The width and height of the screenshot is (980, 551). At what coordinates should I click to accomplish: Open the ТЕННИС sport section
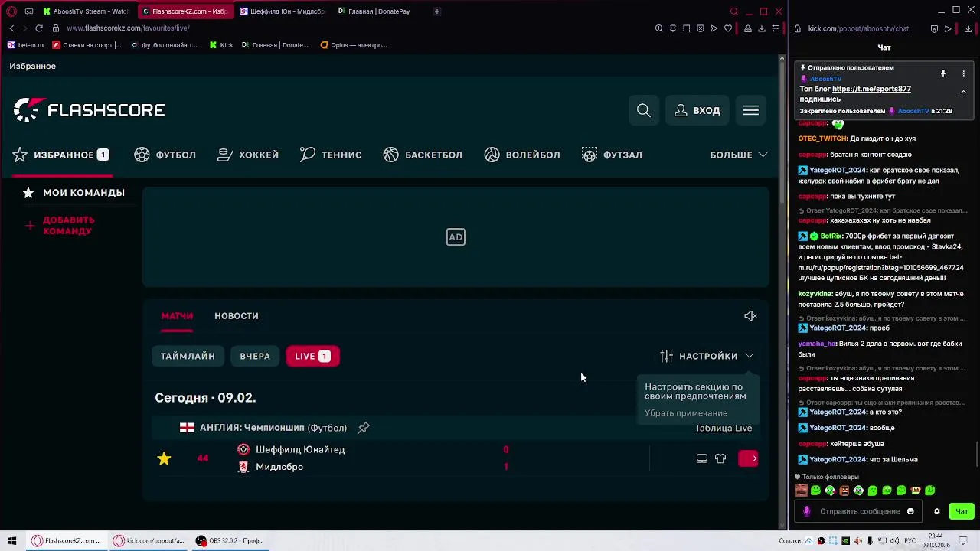click(331, 155)
